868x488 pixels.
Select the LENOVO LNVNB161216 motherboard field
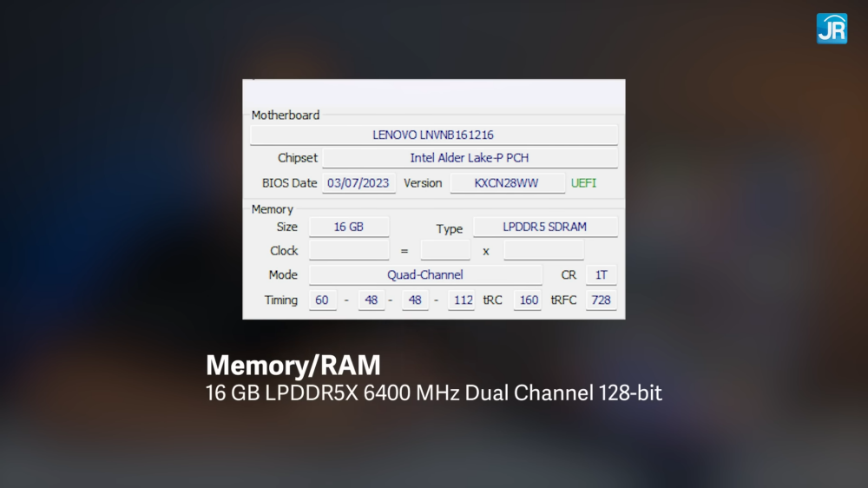[x=433, y=135]
